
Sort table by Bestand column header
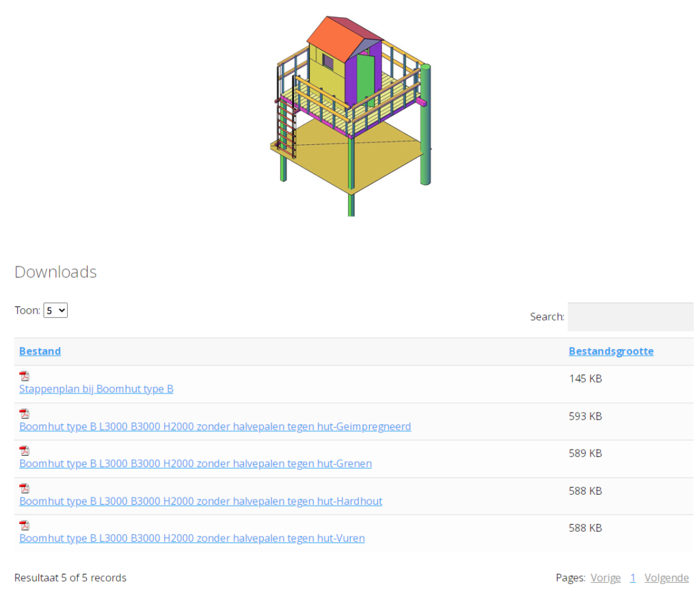click(x=40, y=351)
